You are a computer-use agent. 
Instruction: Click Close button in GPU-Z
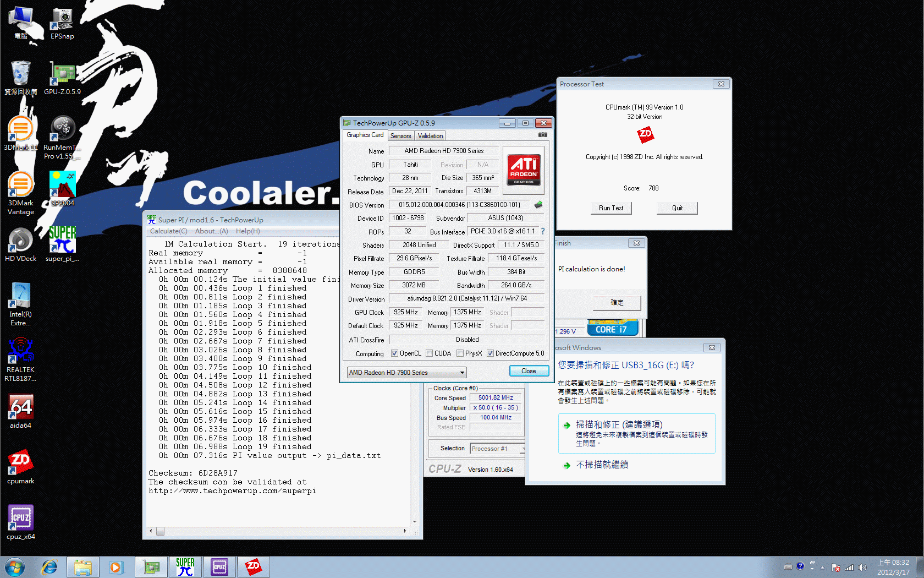point(529,371)
